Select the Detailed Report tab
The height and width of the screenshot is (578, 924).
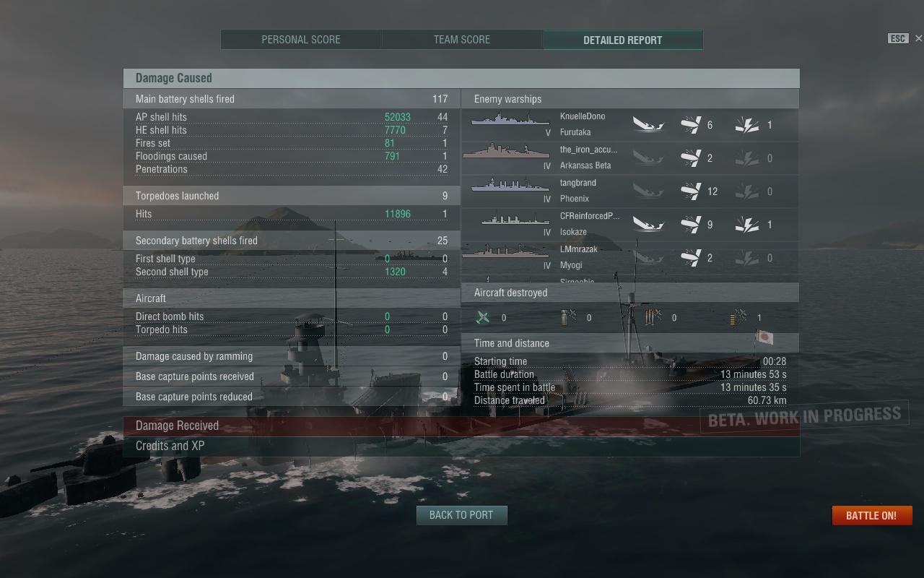(623, 40)
